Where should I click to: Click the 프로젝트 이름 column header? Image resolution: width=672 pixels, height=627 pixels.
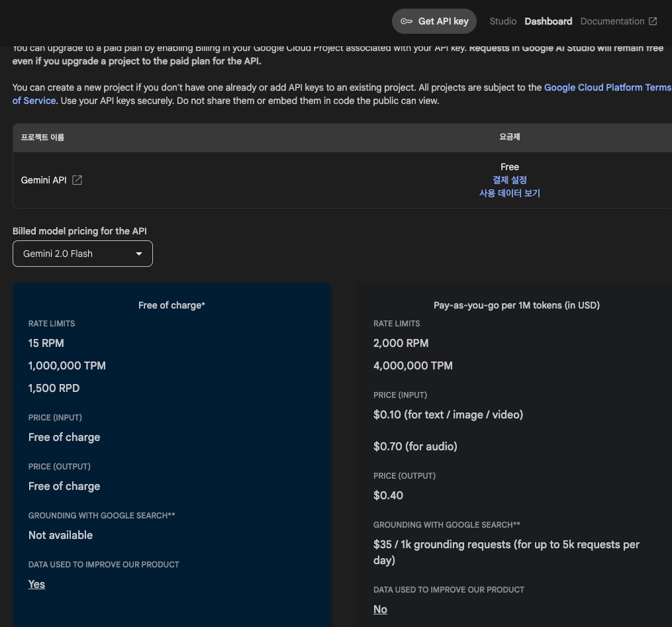coord(42,137)
